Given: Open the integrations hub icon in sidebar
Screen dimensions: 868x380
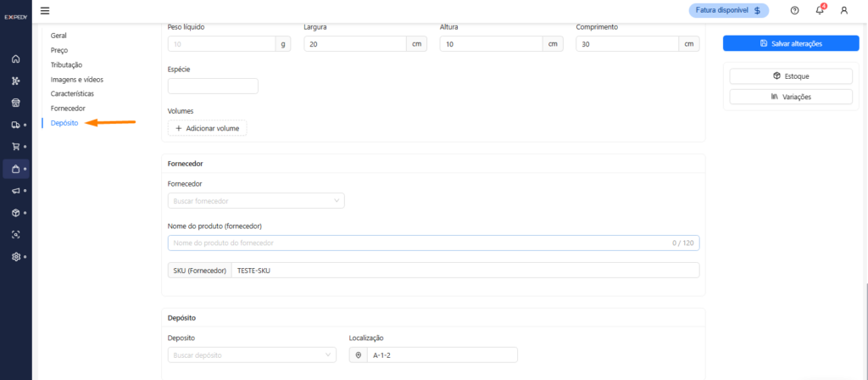Looking at the screenshot, I should pos(15,81).
